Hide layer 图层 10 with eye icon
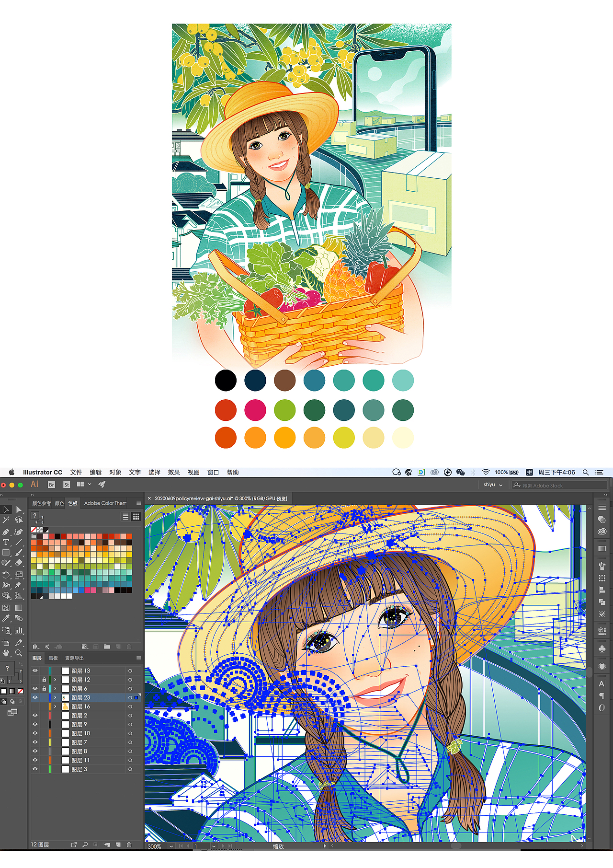Screen dimensions: 613x868 35,733
